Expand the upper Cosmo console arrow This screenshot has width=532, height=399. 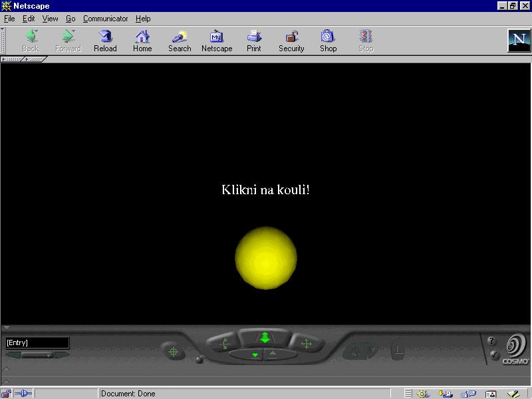click(x=6, y=369)
